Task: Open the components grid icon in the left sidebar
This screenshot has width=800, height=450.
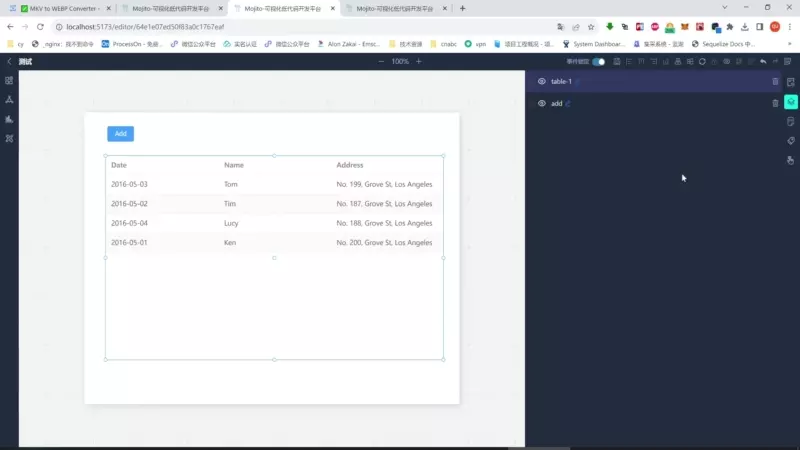Action: tap(9, 81)
